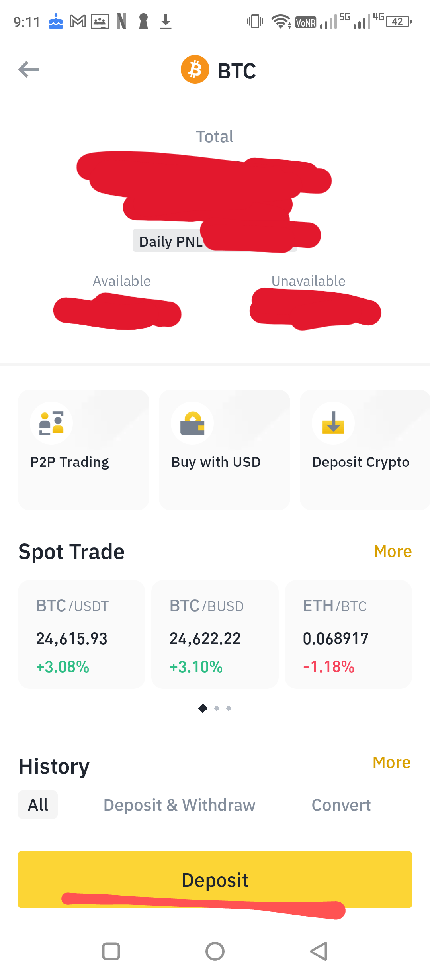Viewport: 430px width, 980px height.
Task: Open the ETH/BTC trading pair card
Action: (348, 634)
